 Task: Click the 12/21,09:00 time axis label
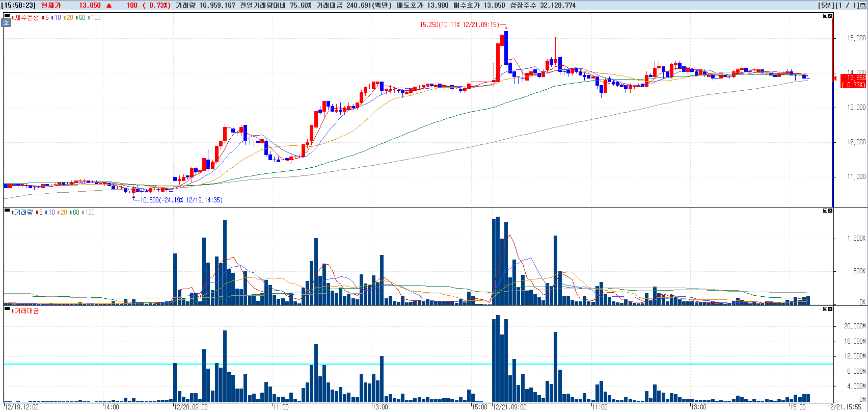pyautogui.click(x=509, y=407)
